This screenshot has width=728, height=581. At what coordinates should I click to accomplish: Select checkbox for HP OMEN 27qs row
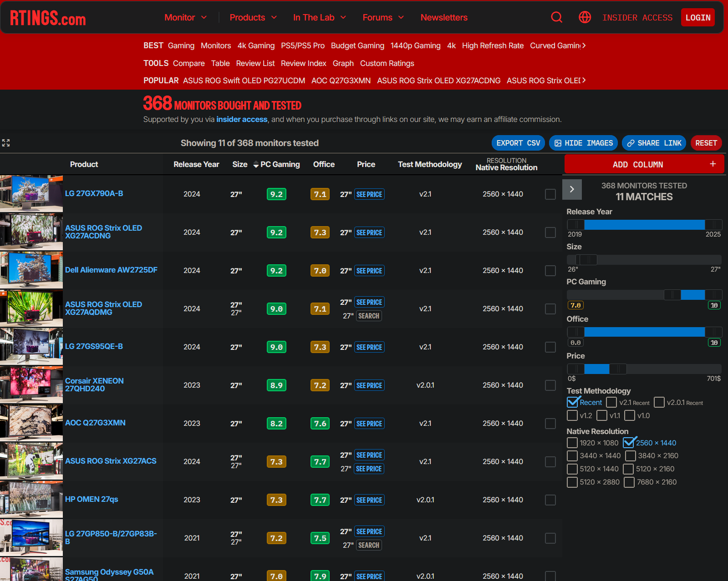point(550,500)
